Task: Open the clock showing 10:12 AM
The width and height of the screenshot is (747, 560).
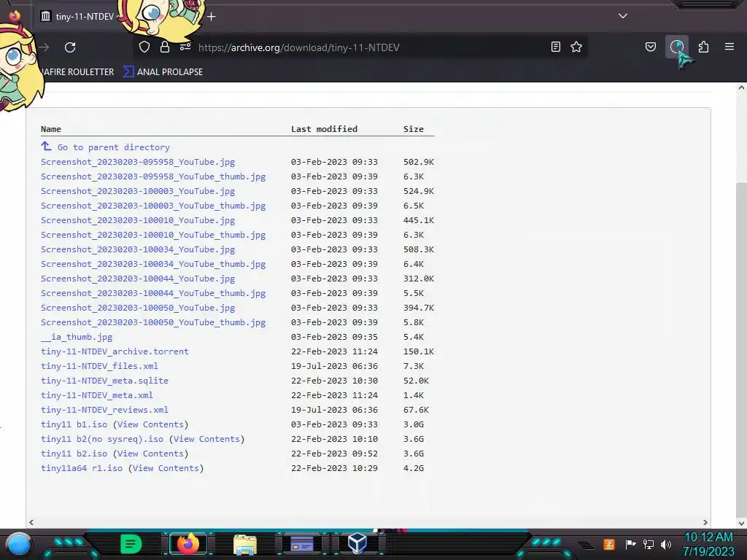Action: pos(708,544)
